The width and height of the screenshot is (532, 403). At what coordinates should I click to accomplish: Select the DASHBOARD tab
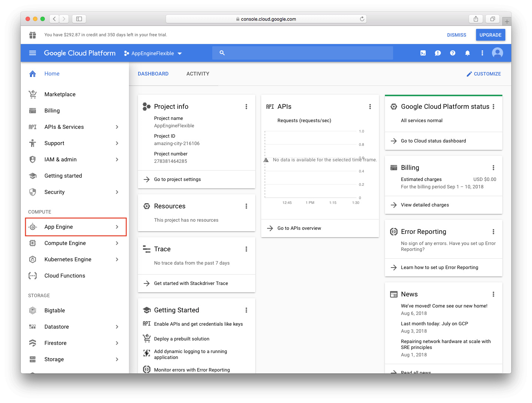(153, 74)
